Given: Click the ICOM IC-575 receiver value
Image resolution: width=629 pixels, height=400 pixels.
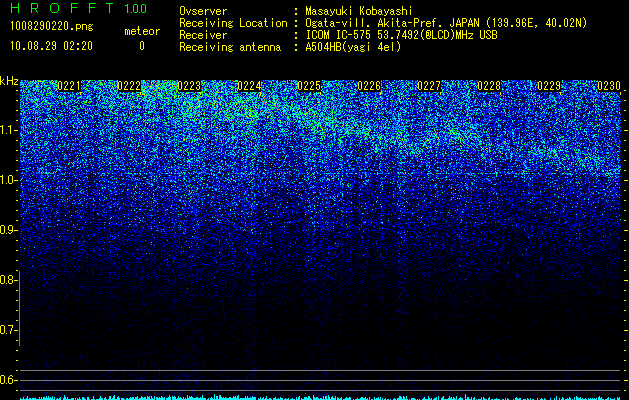Looking at the screenshot, I should pos(401,35).
